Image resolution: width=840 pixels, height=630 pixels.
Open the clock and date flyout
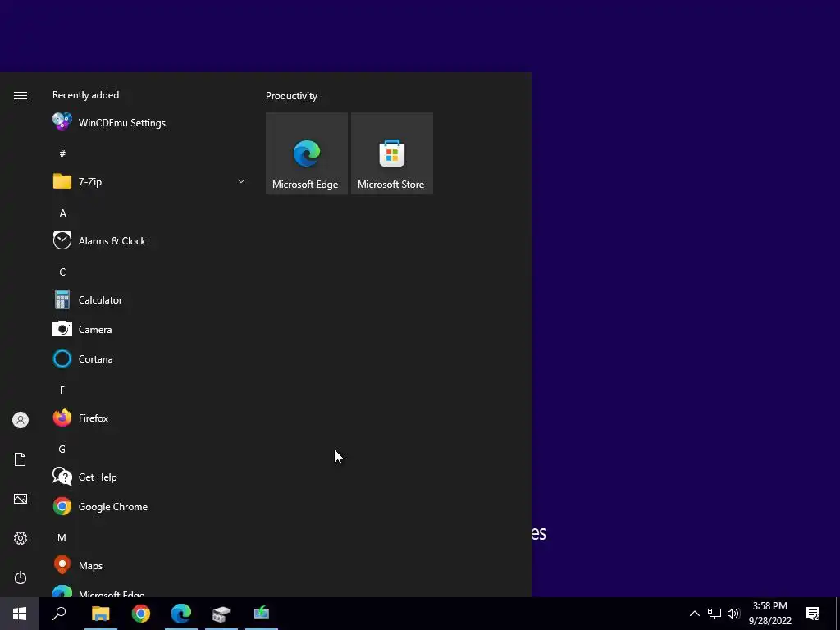click(x=770, y=614)
